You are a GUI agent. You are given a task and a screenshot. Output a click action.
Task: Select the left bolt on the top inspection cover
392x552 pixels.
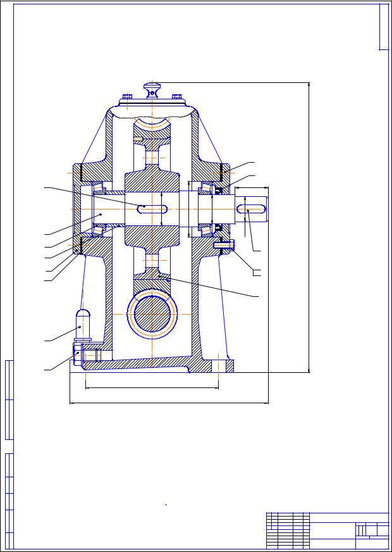(x=127, y=96)
